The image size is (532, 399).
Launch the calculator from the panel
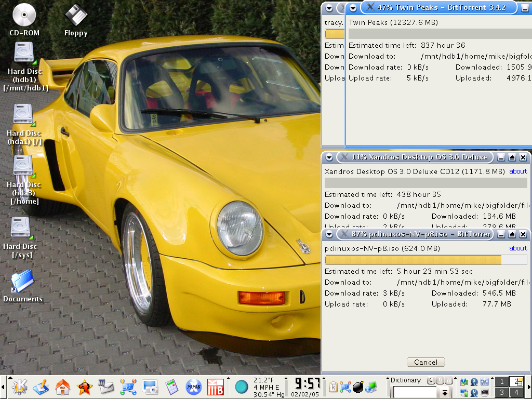pyautogui.click(x=172, y=387)
